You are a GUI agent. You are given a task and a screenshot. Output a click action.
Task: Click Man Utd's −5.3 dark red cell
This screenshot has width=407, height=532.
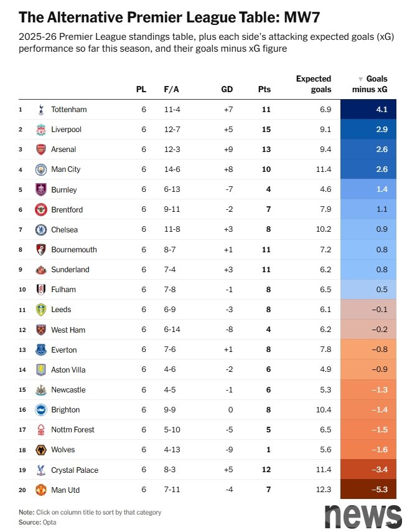click(372, 490)
